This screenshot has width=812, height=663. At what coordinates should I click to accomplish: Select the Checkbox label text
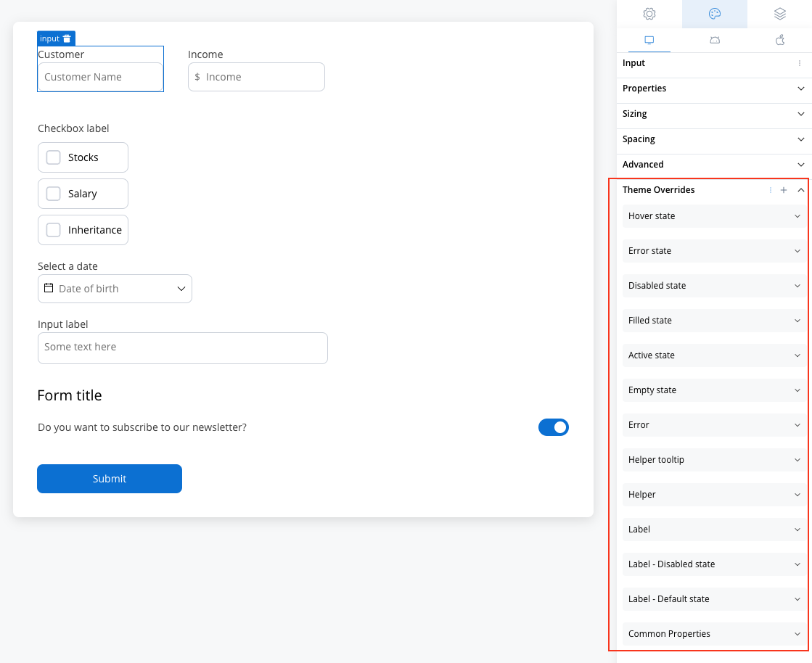[73, 128]
